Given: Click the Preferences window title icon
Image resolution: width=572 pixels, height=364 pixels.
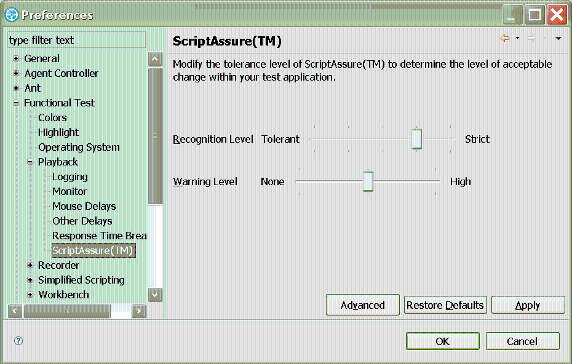Looking at the screenshot, I should pos(11,15).
